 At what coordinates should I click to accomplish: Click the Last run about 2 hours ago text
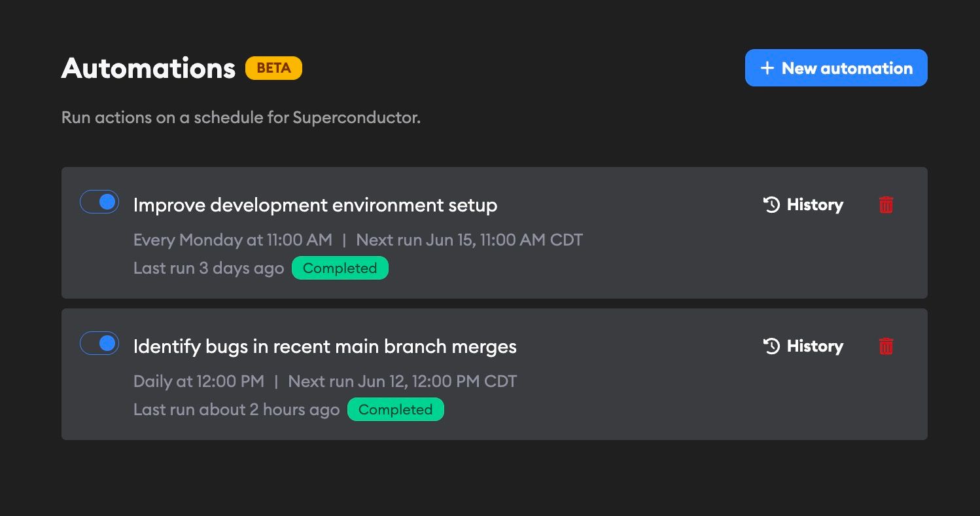pyautogui.click(x=237, y=410)
